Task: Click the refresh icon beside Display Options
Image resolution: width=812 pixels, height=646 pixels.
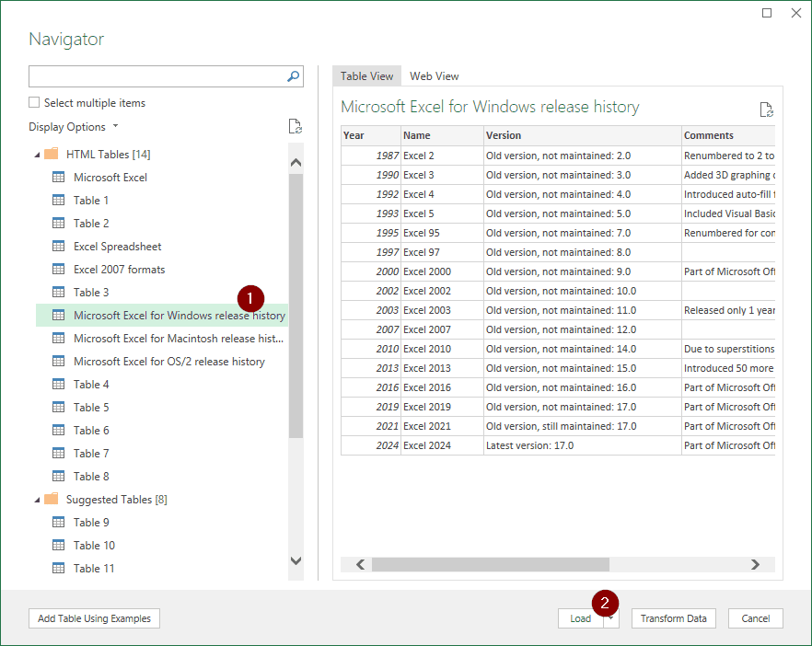Action: (x=296, y=126)
